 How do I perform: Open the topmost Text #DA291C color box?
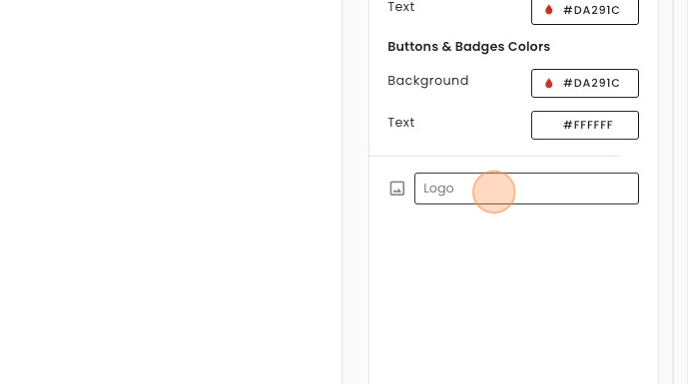(x=585, y=11)
